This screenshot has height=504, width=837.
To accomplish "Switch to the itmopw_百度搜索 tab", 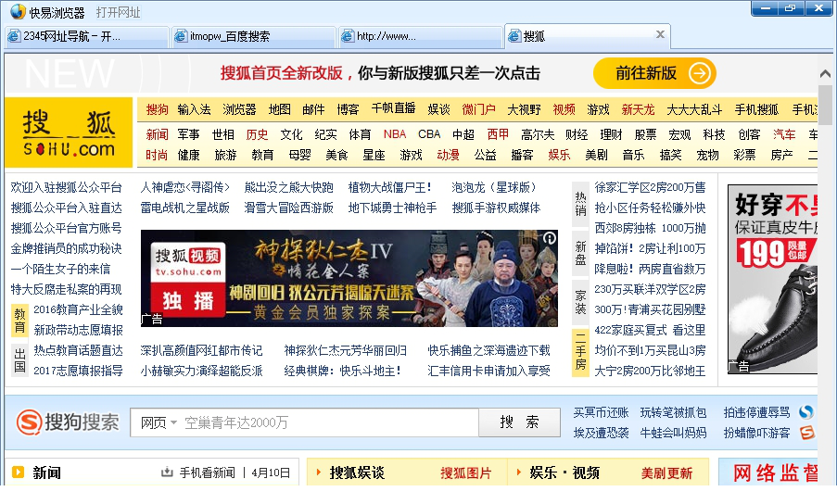I will (254, 36).
